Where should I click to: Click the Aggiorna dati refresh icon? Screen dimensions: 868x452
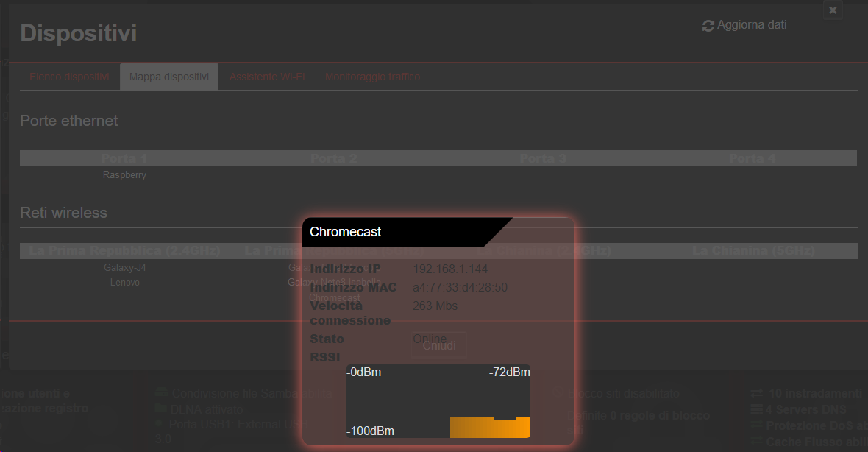pyautogui.click(x=708, y=25)
